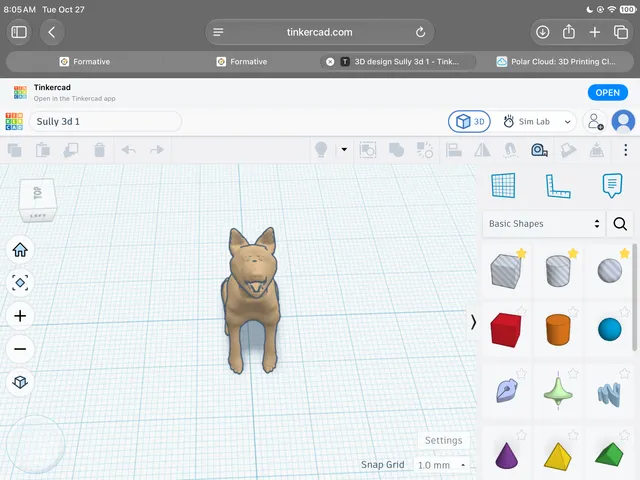The width and height of the screenshot is (640, 480).
Task: Click the Mirror tool icon
Action: click(482, 150)
